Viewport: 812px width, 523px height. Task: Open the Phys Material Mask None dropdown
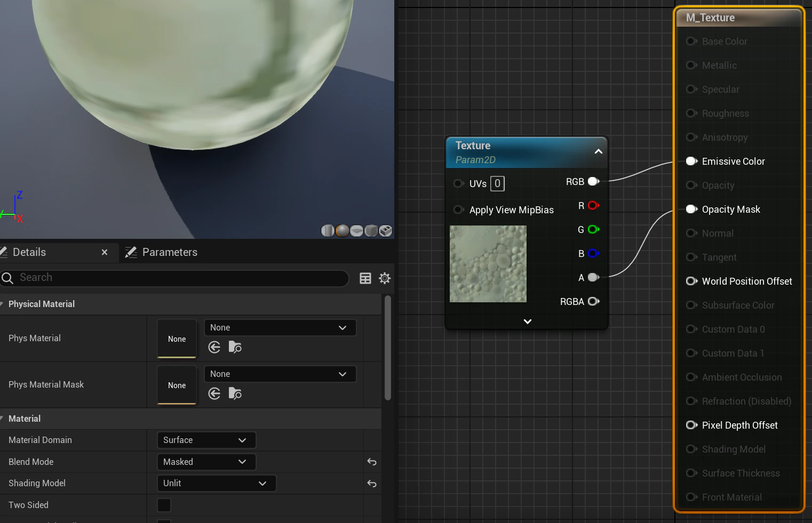[x=280, y=374]
